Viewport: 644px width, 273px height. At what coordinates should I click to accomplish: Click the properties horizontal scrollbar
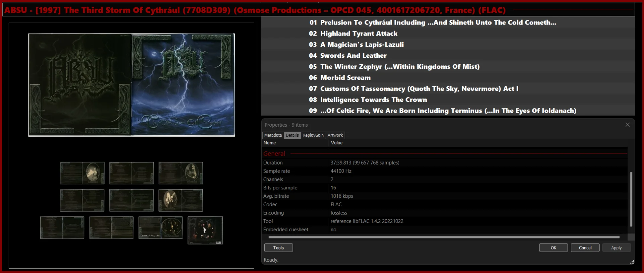tap(444, 237)
